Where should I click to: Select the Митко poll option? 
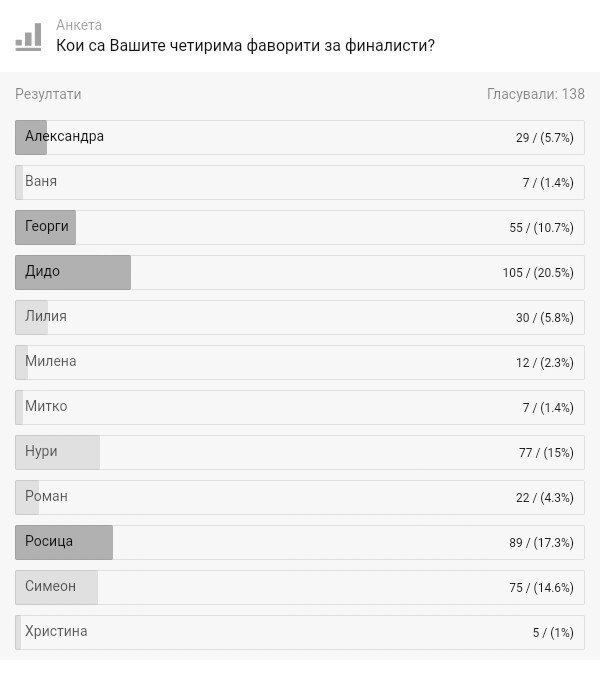click(300, 408)
